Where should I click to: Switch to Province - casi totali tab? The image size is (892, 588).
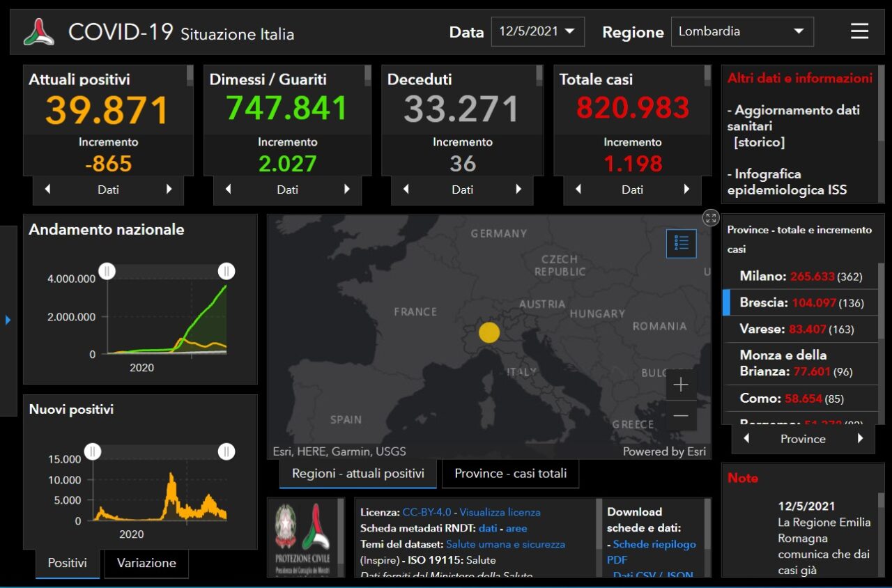[510, 474]
